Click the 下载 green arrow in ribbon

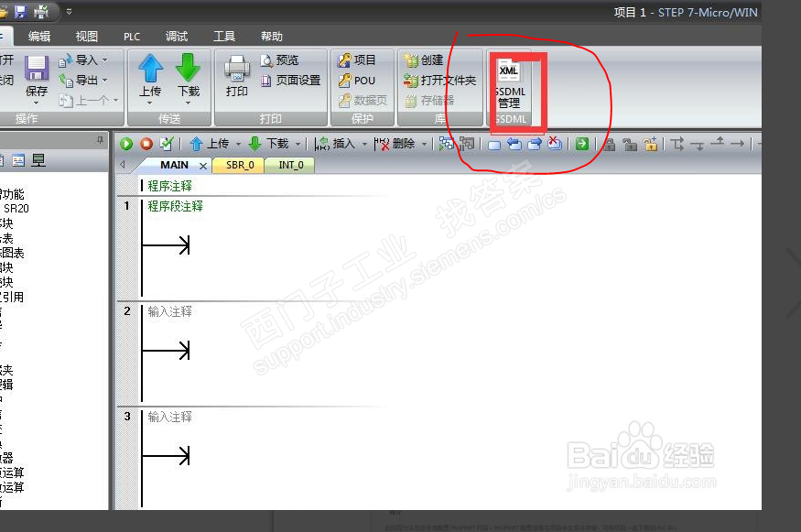pyautogui.click(x=188, y=68)
